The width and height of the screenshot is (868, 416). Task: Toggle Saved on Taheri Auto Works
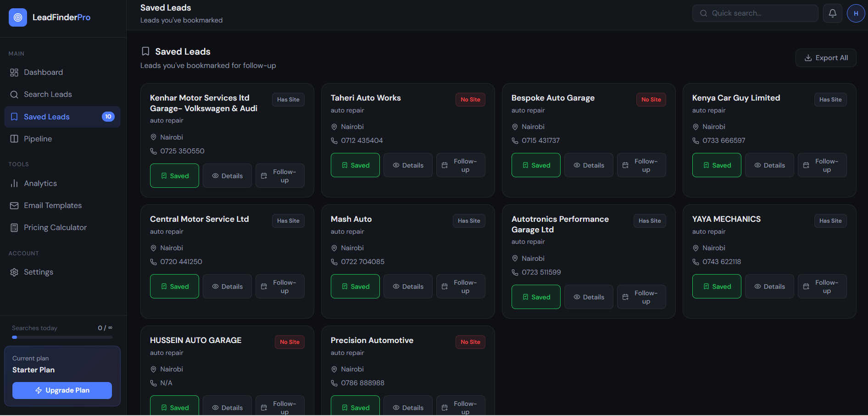click(355, 165)
